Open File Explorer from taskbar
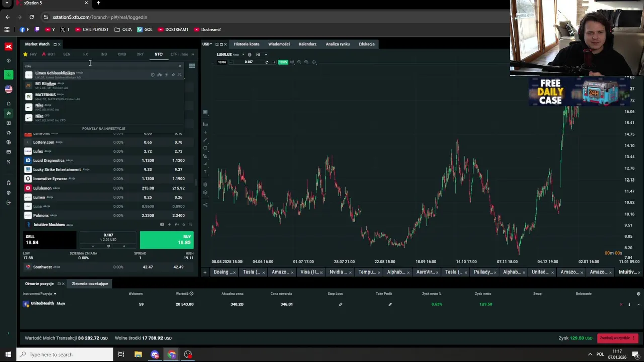Viewport: 644px width, 362px height. tap(138, 355)
